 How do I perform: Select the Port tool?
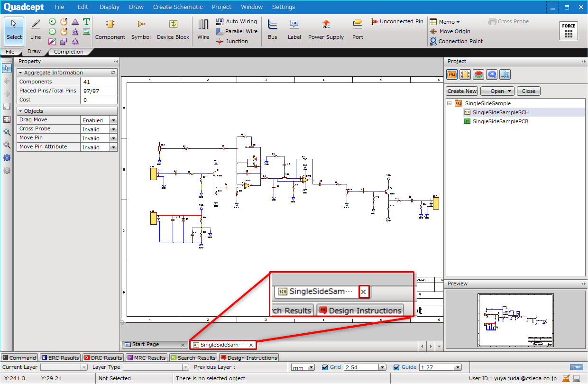[x=358, y=29]
